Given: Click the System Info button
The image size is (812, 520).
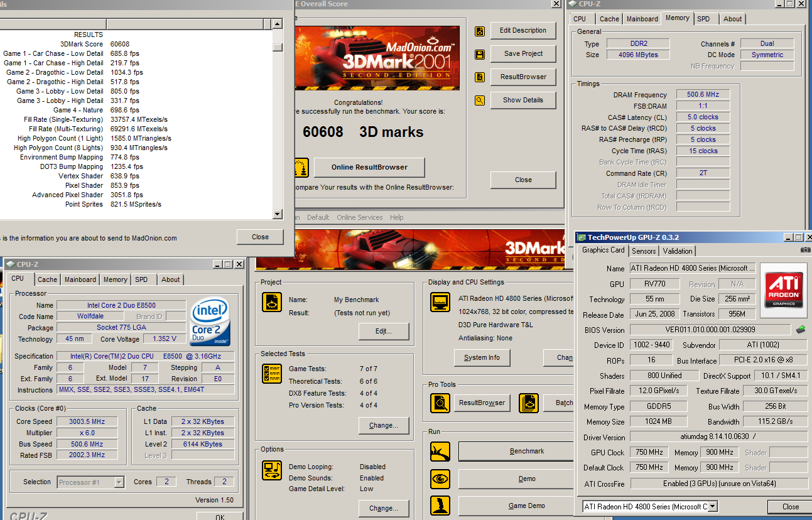Looking at the screenshot, I should coord(482,357).
